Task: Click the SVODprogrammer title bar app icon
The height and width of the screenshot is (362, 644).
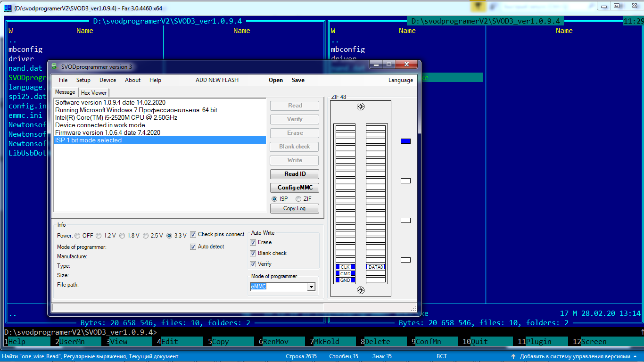Action: [54, 66]
